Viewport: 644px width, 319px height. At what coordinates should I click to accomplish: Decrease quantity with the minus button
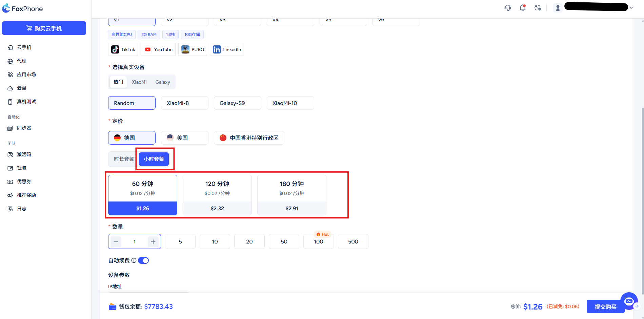(116, 241)
